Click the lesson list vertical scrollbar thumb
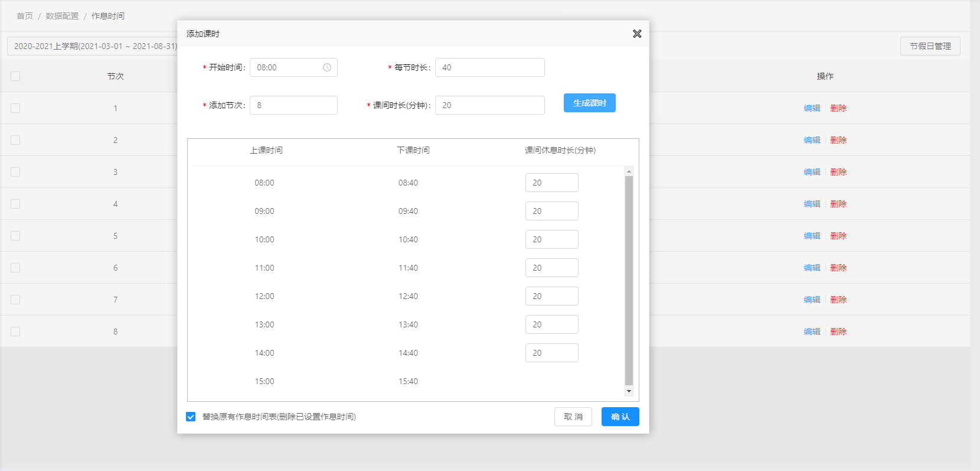Image resolution: width=980 pixels, height=471 pixels. (x=629, y=281)
